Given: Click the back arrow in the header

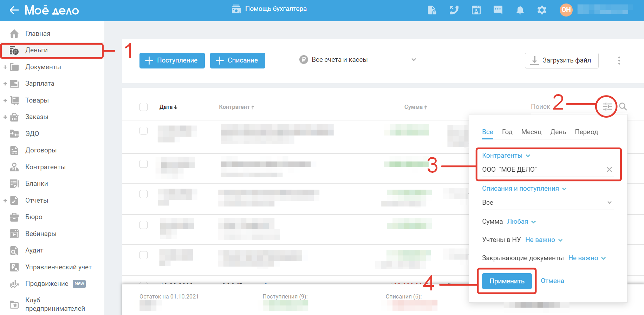Looking at the screenshot, I should pos(14,10).
